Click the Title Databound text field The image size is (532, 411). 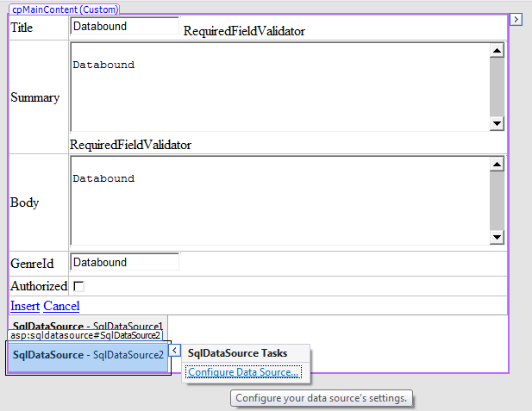[x=124, y=27]
